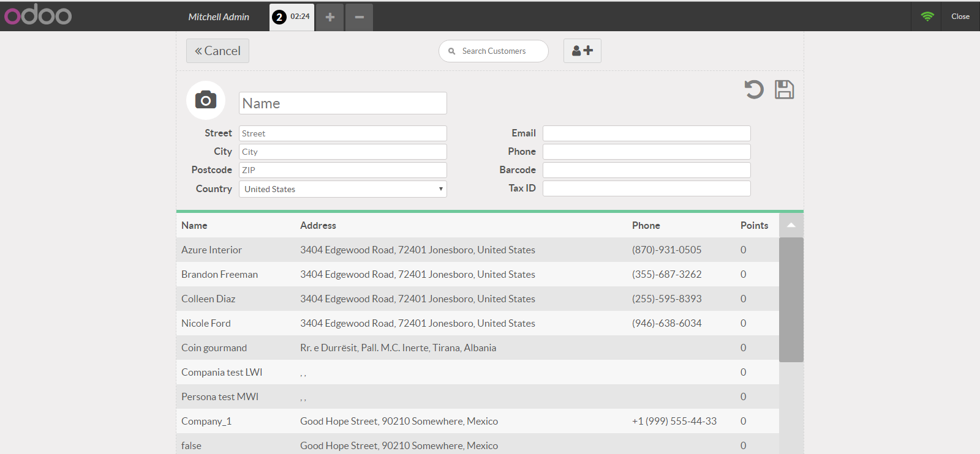Open the Country dropdown showing United States

tap(343, 189)
